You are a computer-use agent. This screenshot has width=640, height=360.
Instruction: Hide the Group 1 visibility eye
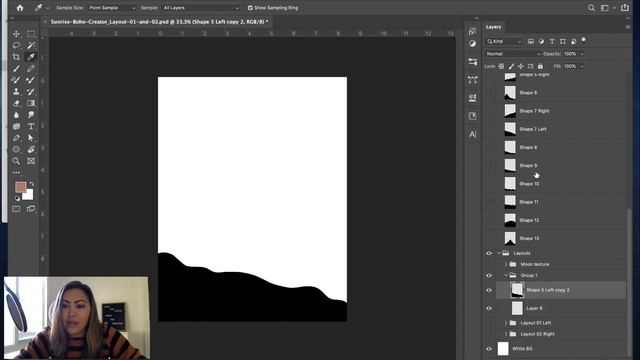[489, 276]
